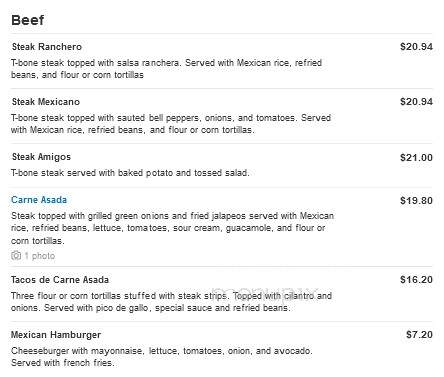Click the Steak Amigos item name
The width and height of the screenshot is (444, 377).
41,157
